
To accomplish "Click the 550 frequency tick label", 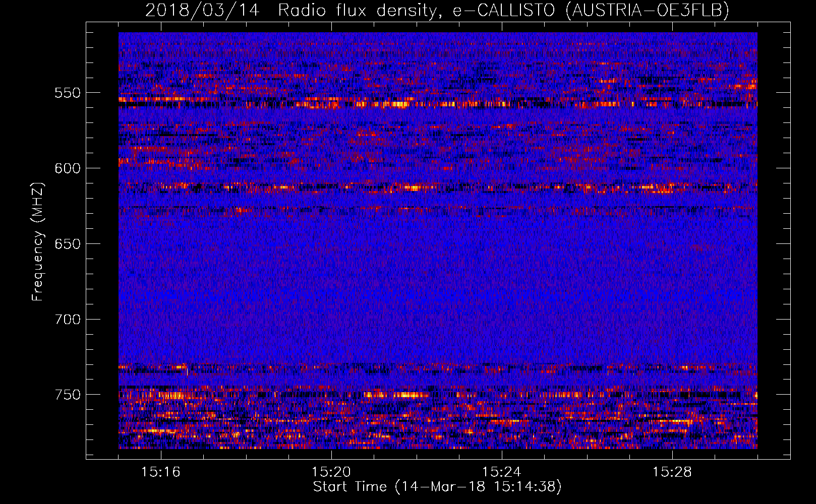I will (68, 93).
